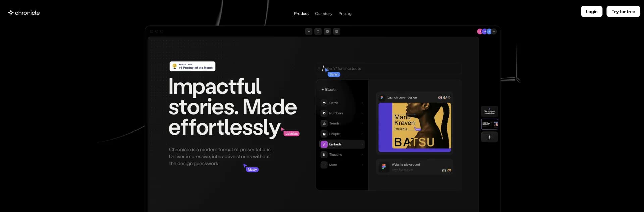Add a collaborator with the plus avatar
The image size is (644, 212).
(x=494, y=31)
